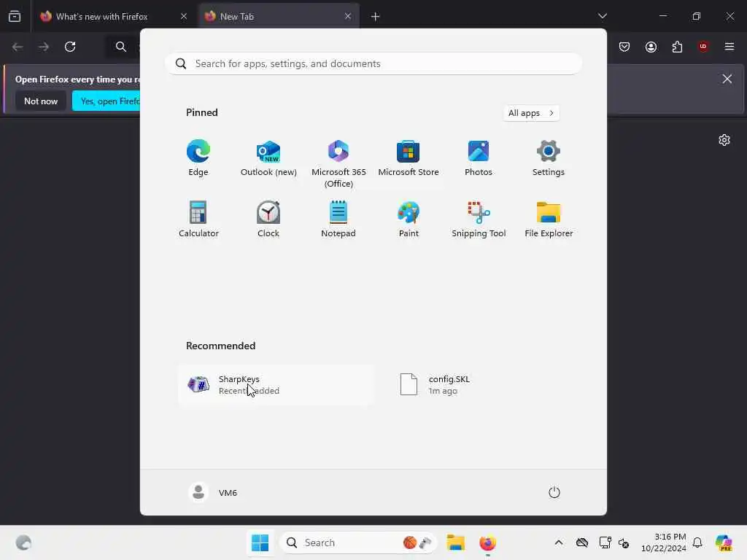This screenshot has width=747, height=560.
Task: Open pinned File Explorer app
Action: [x=549, y=219]
